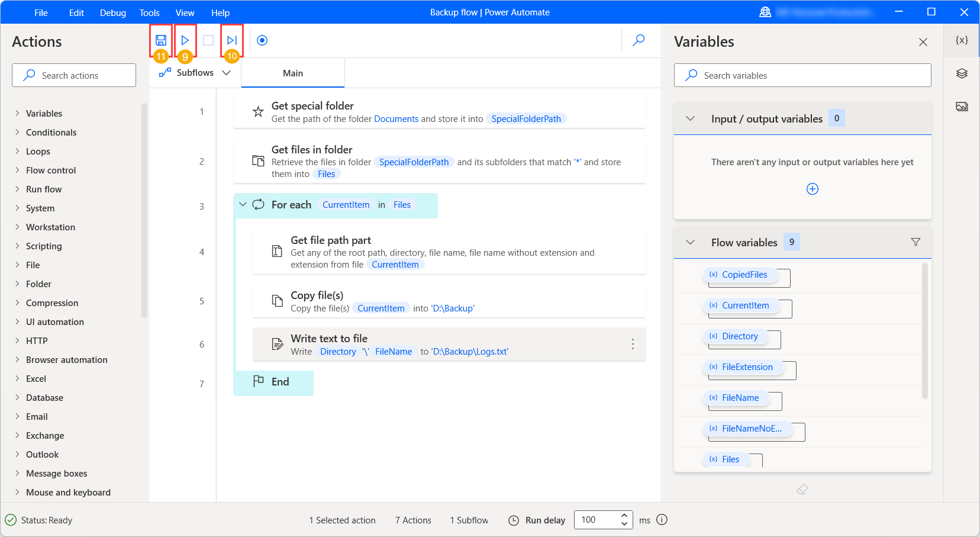
Task: Open the Images pane
Action: coord(962,106)
